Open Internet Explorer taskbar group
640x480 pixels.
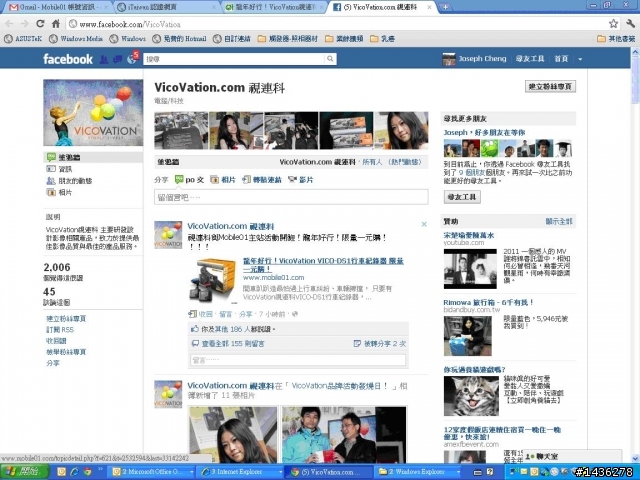[x=240, y=472]
